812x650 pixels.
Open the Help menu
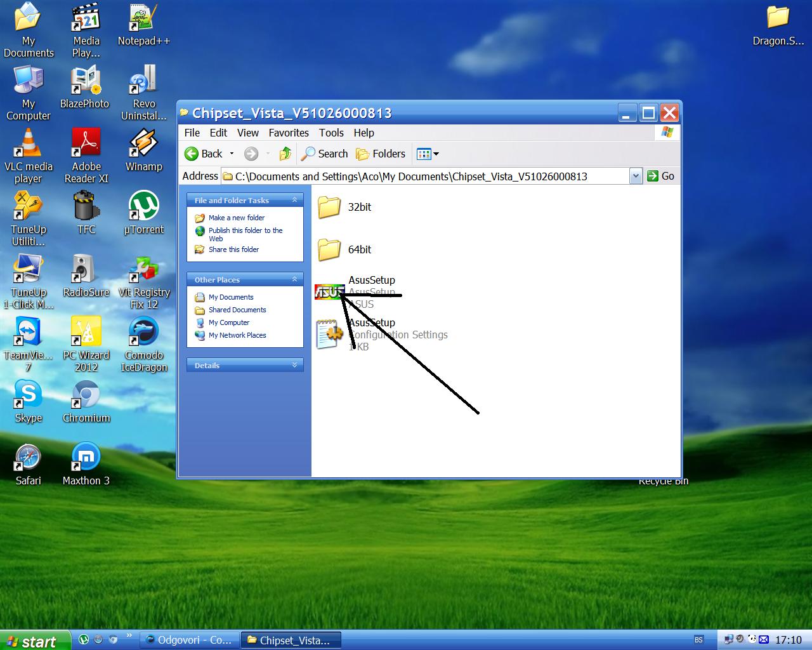coord(364,133)
